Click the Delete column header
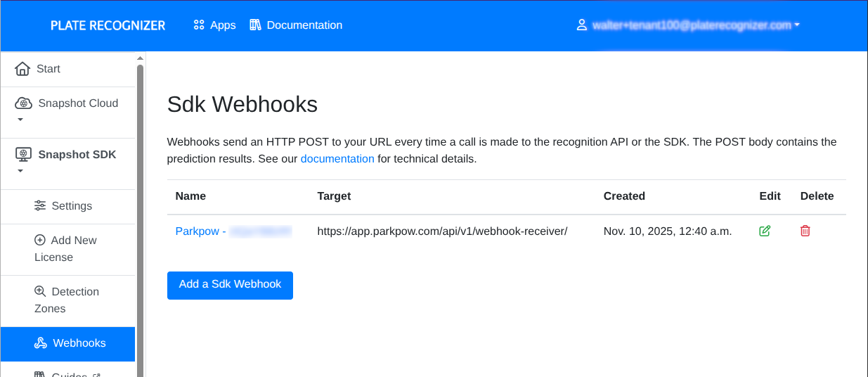The image size is (868, 377). (x=817, y=196)
